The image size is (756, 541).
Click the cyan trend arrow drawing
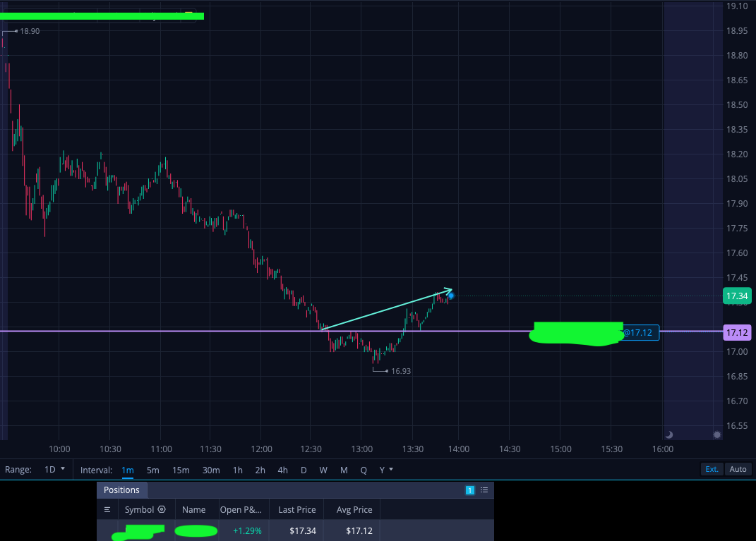pyautogui.click(x=387, y=309)
